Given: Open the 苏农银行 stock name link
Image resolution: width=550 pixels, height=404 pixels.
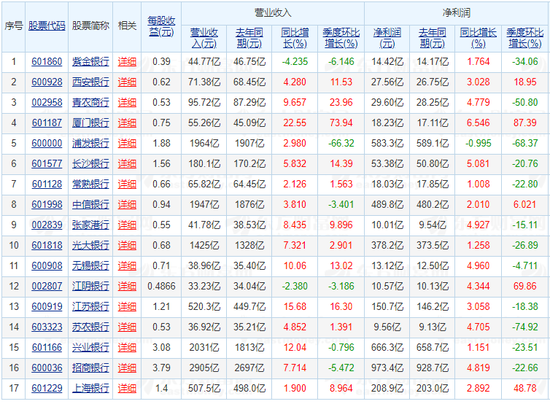Looking at the screenshot, I should coord(90,327).
